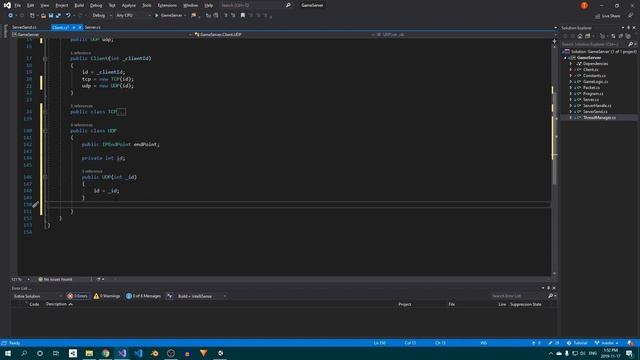Open the Build menu
The height and width of the screenshot is (360, 640).
pos(79,5)
